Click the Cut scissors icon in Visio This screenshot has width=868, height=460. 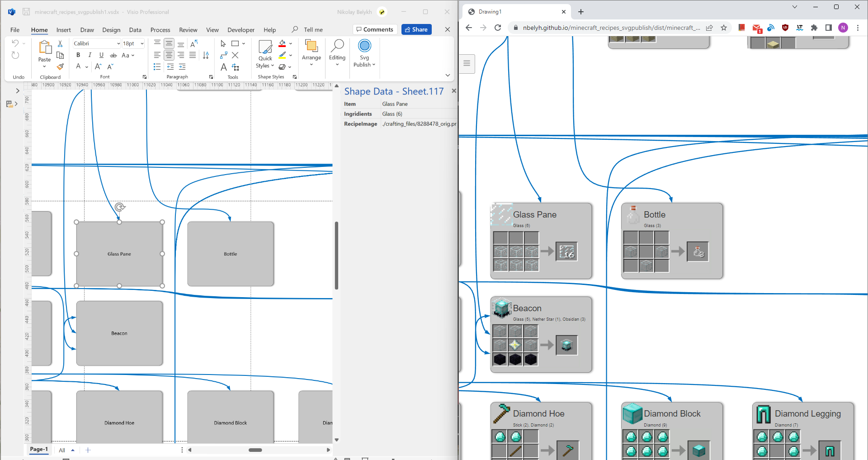point(60,44)
